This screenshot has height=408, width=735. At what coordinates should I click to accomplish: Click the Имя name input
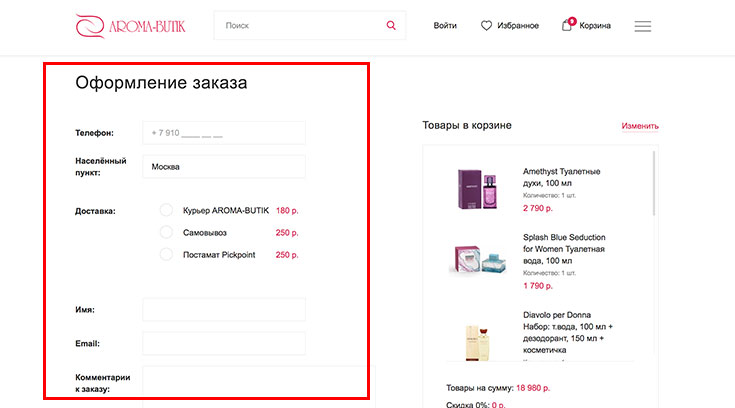tap(224, 310)
